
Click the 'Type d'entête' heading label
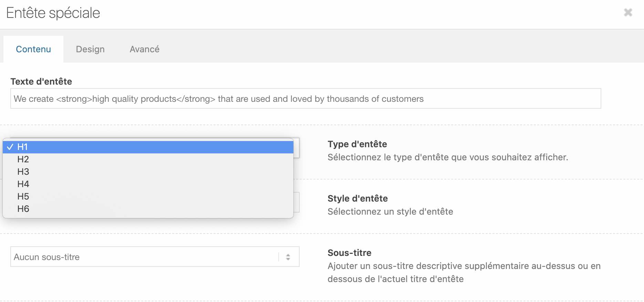pyautogui.click(x=357, y=144)
